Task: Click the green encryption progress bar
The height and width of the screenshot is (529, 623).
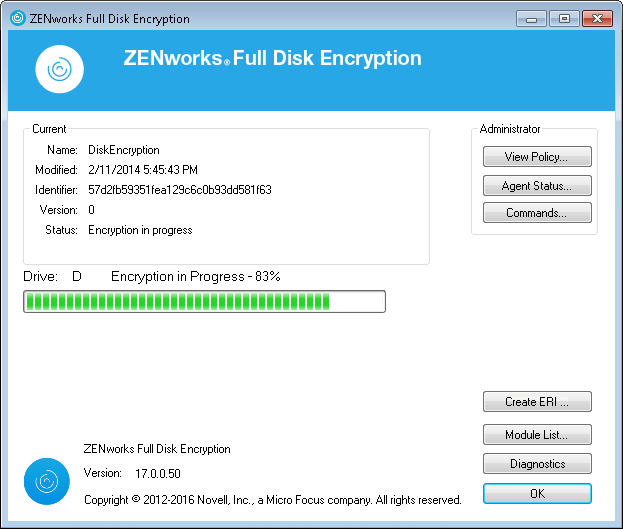Action: click(x=204, y=302)
